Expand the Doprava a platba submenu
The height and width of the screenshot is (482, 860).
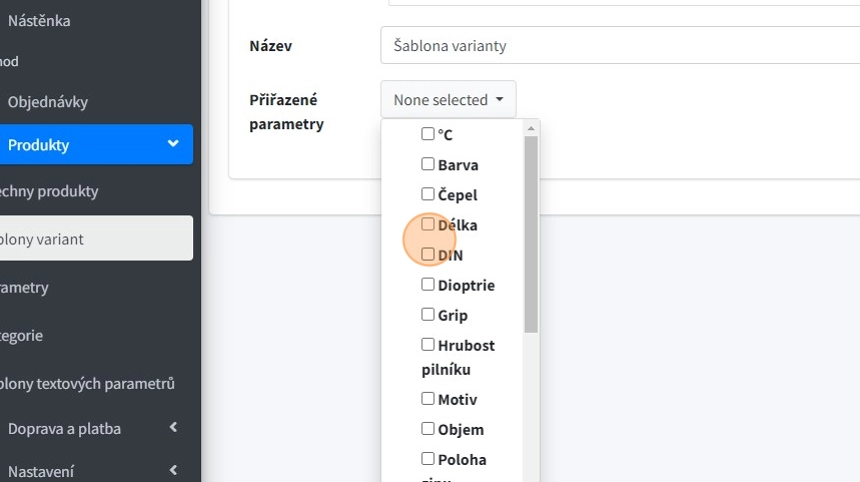[x=173, y=428]
